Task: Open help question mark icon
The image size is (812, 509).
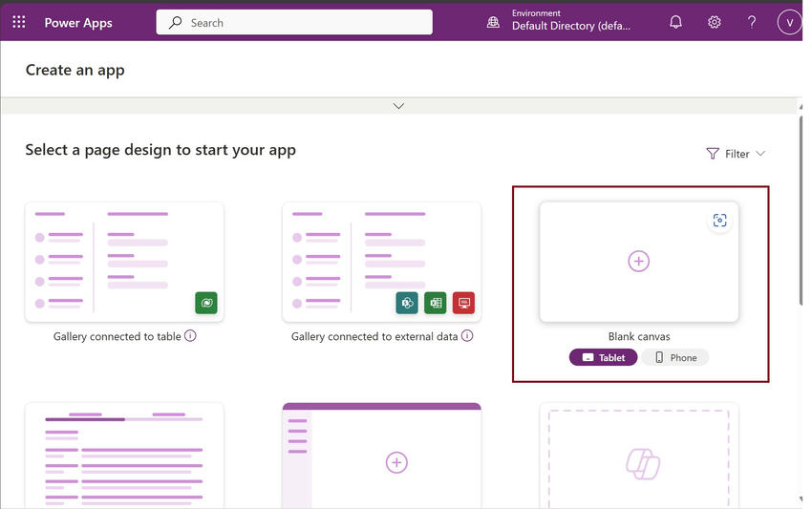Action: (x=752, y=22)
